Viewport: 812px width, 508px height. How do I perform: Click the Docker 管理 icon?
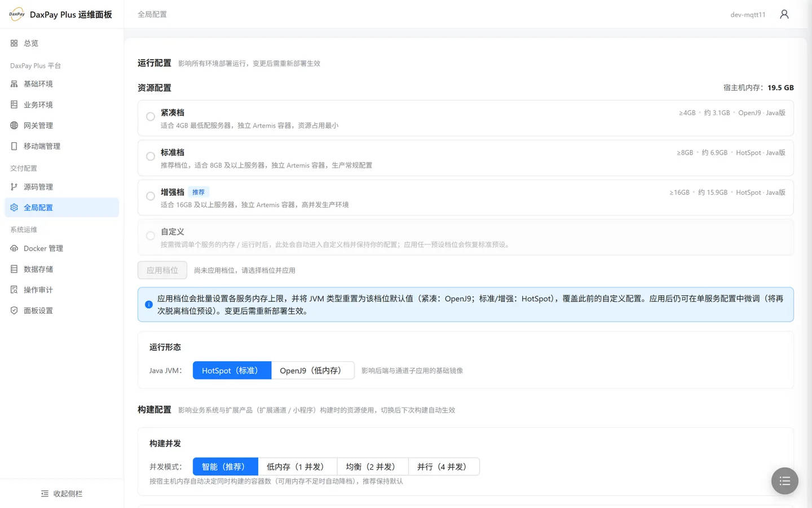click(14, 248)
